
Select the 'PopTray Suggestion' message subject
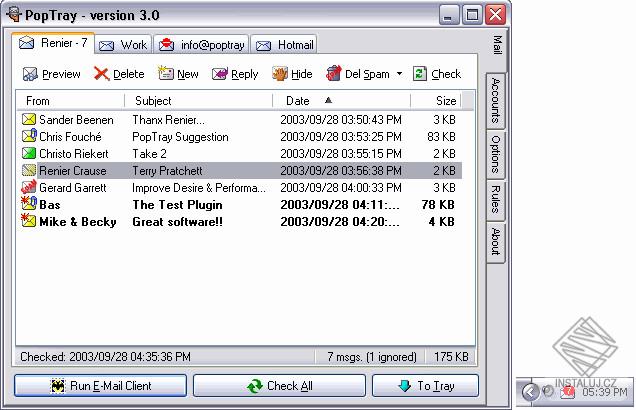pyautogui.click(x=180, y=137)
